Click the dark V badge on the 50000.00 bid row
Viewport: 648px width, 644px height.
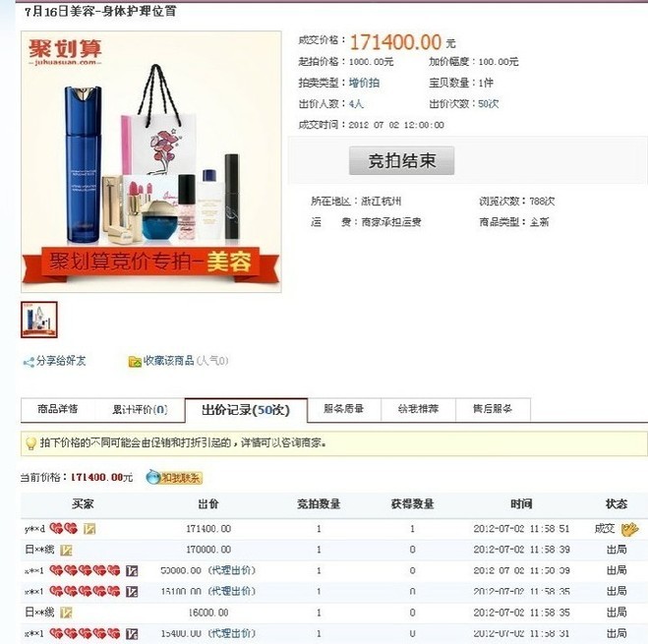[x=132, y=571]
